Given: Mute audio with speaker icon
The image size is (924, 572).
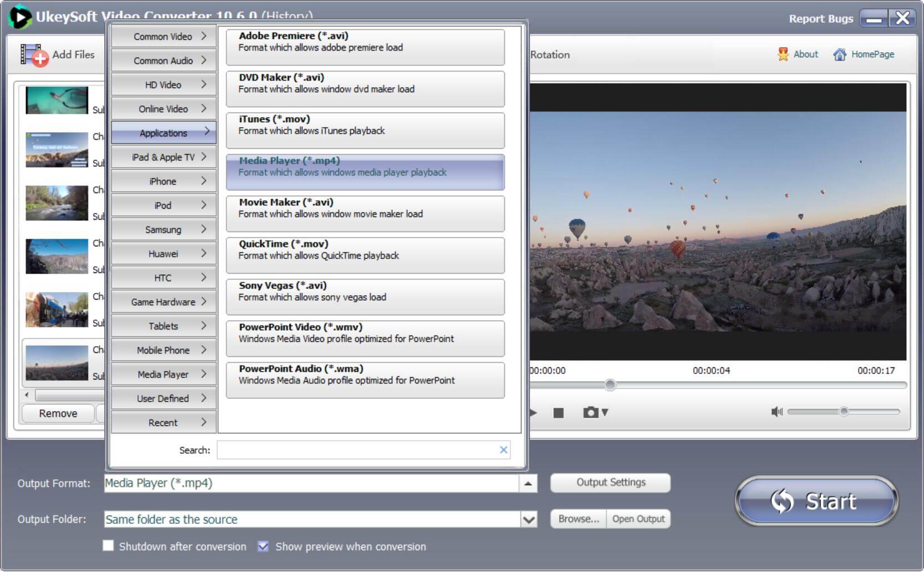Looking at the screenshot, I should click(x=776, y=412).
